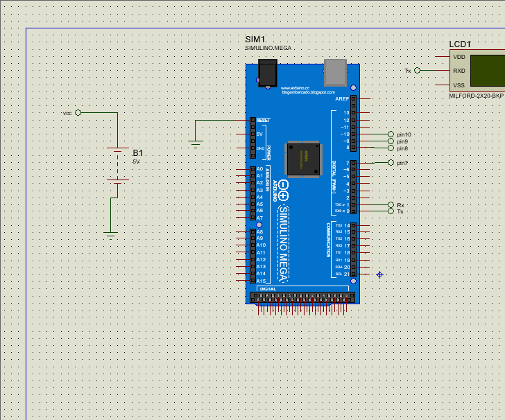This screenshot has width=505, height=420.
Task: Click the SIMULINO.MEGA part value text
Action: tap(268, 48)
